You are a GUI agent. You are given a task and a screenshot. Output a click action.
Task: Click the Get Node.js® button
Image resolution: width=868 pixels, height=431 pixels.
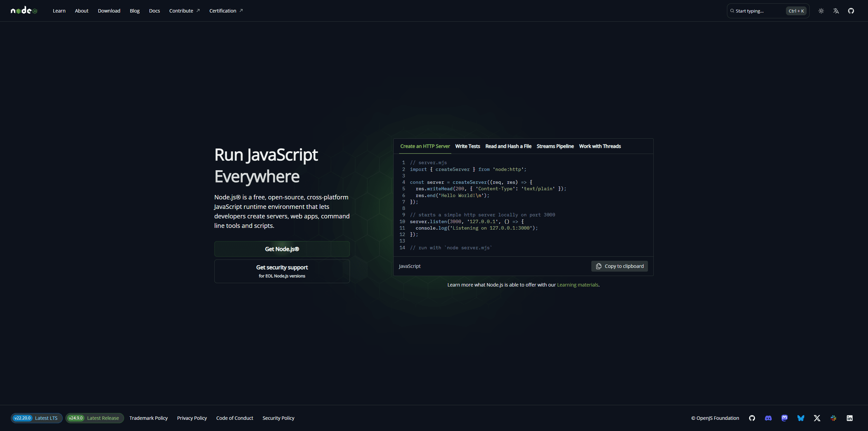coord(282,249)
